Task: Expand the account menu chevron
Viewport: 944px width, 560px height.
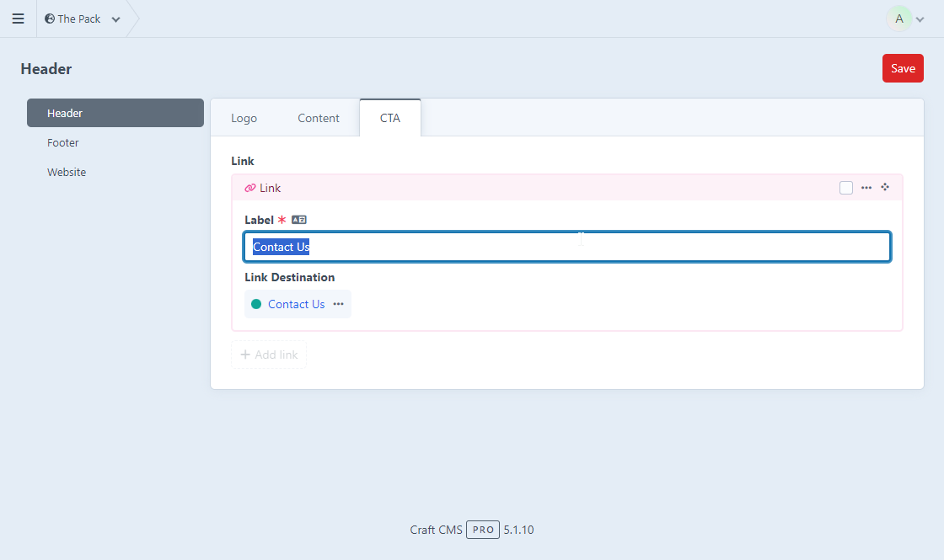Action: [920, 19]
